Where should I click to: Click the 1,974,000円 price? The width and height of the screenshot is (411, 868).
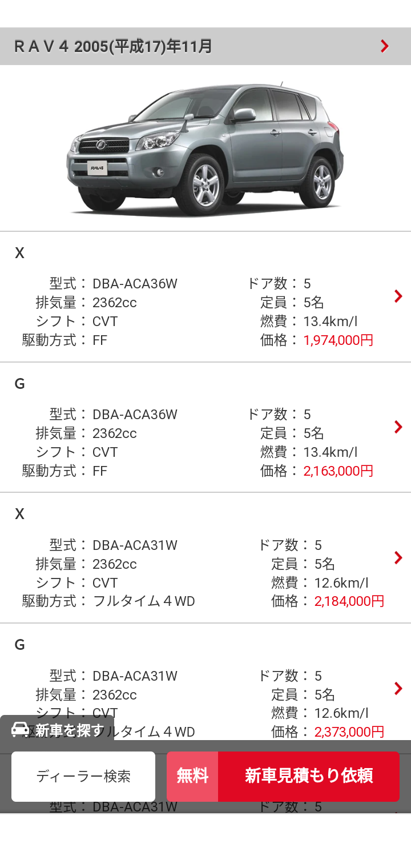coord(338,340)
